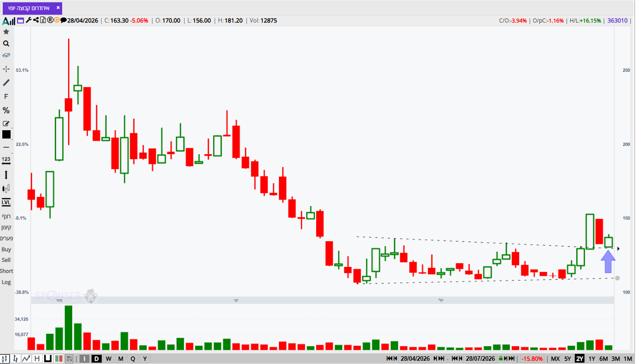Click the green-red candle colors icon
This screenshot has width=636, height=364.
pos(58,358)
